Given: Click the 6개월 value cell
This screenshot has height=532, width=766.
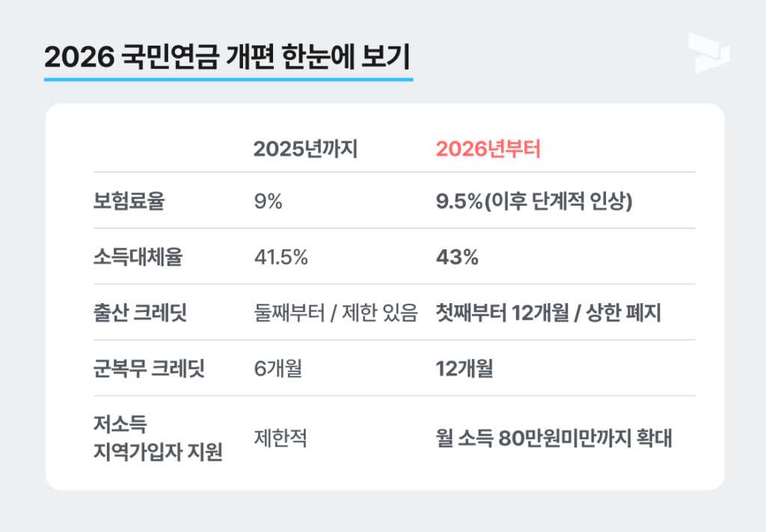Looking at the screenshot, I should (x=278, y=369).
